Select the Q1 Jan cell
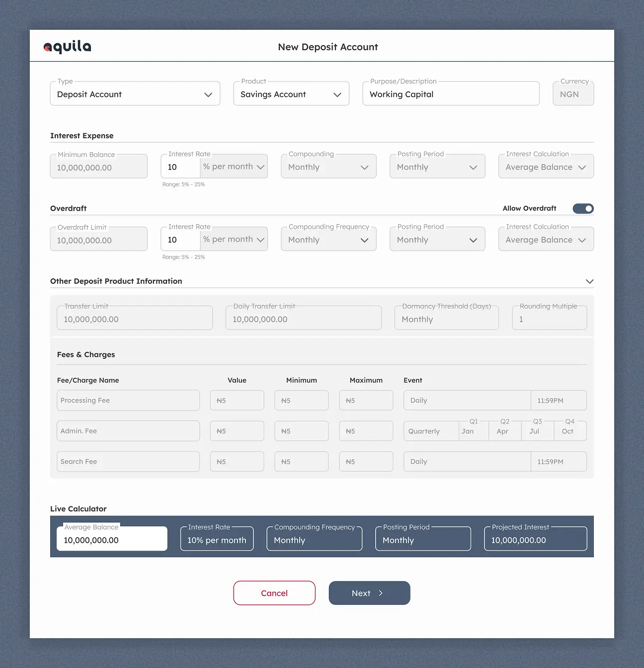 pos(474,431)
